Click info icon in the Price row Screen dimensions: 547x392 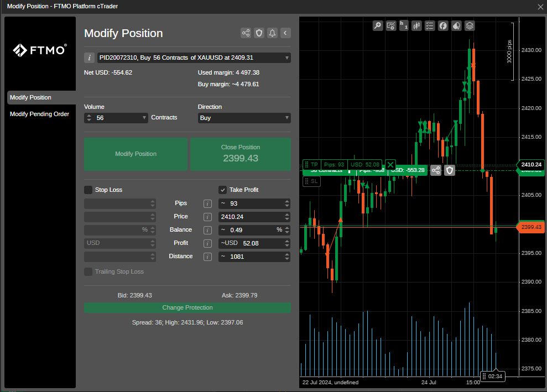point(207,217)
